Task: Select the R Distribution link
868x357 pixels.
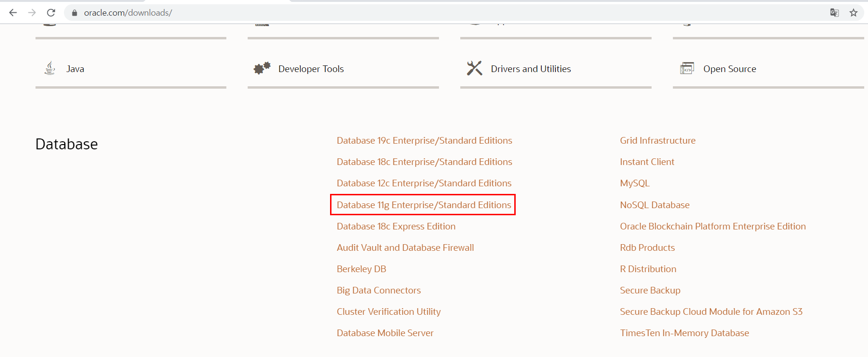Action: pyautogui.click(x=648, y=269)
